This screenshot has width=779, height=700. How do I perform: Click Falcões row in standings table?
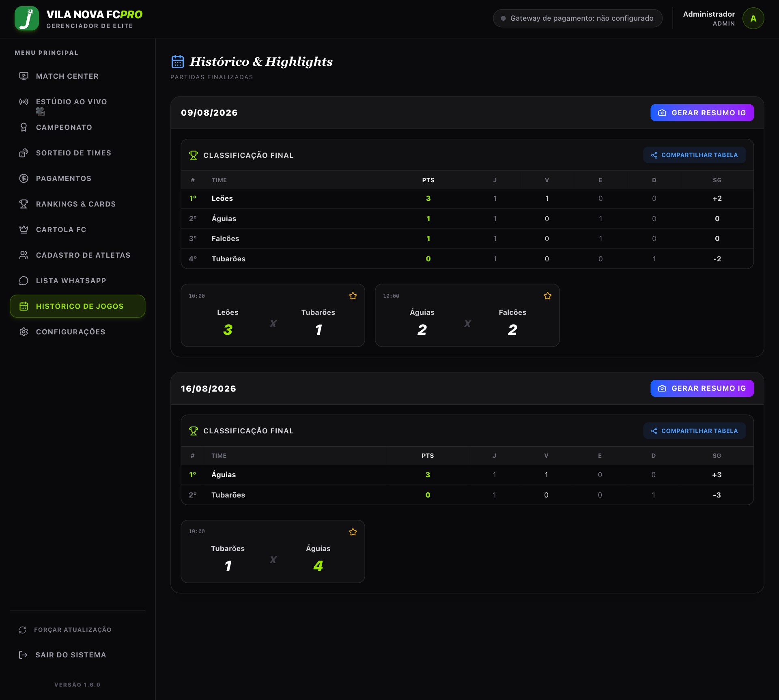(x=467, y=239)
